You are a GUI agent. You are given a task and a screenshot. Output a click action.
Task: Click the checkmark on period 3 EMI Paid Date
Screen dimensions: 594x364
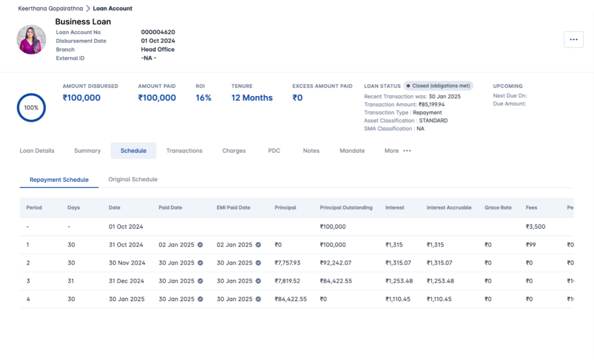click(257, 281)
